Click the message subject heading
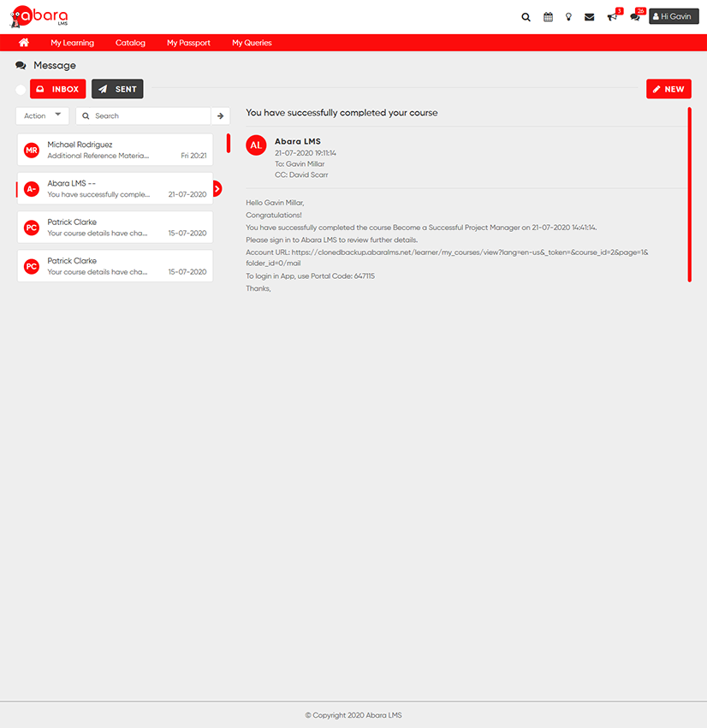 pyautogui.click(x=342, y=113)
